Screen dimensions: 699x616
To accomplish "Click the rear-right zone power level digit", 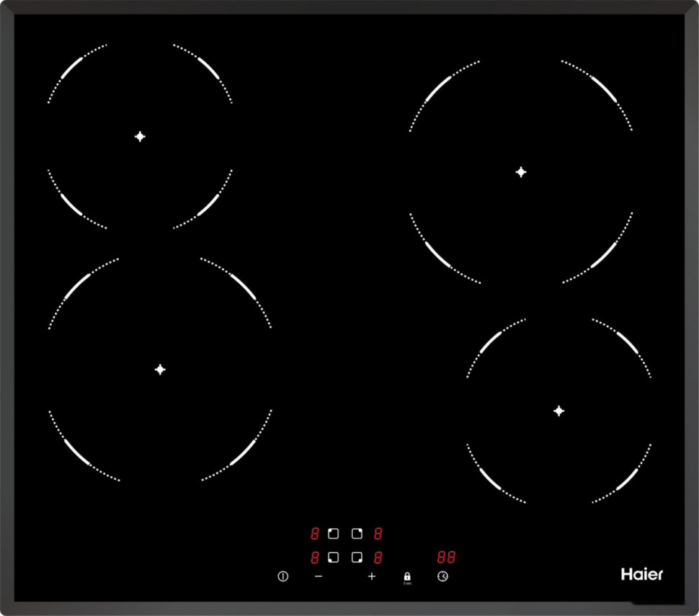I will click(x=378, y=534).
